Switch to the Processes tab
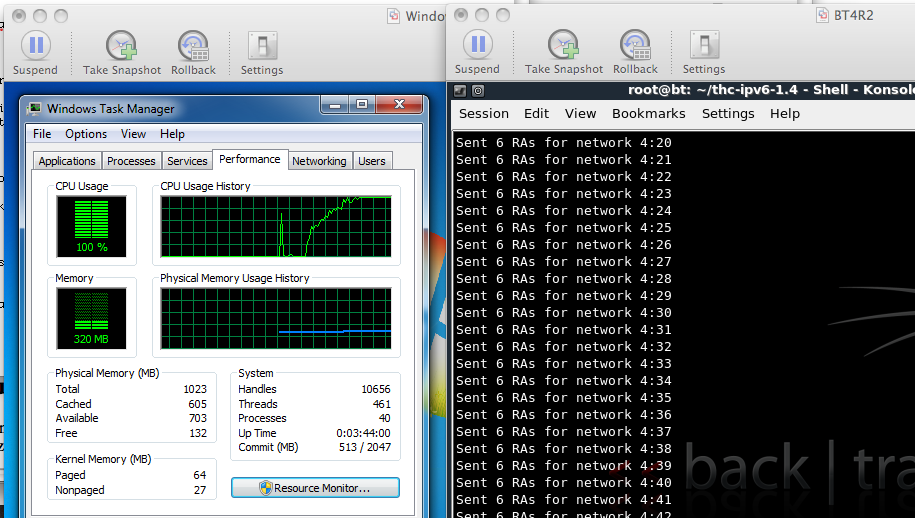Viewport: 915px width, 518px height. coord(131,161)
